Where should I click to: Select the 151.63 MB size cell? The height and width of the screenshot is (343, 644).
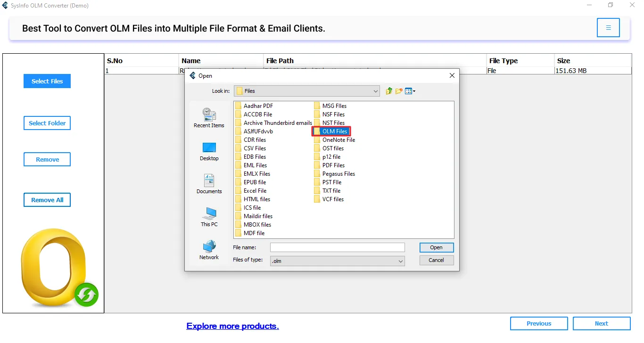click(593, 71)
